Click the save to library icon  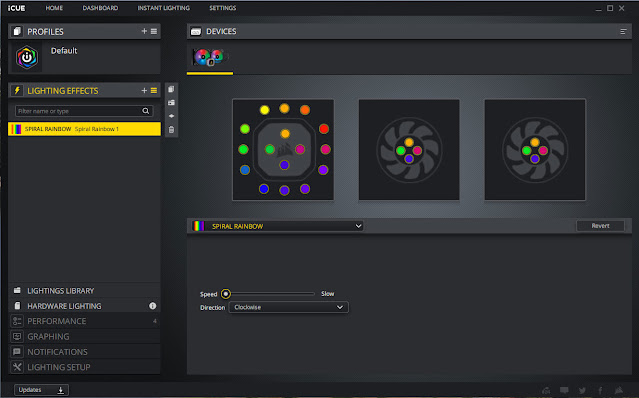tap(171, 103)
